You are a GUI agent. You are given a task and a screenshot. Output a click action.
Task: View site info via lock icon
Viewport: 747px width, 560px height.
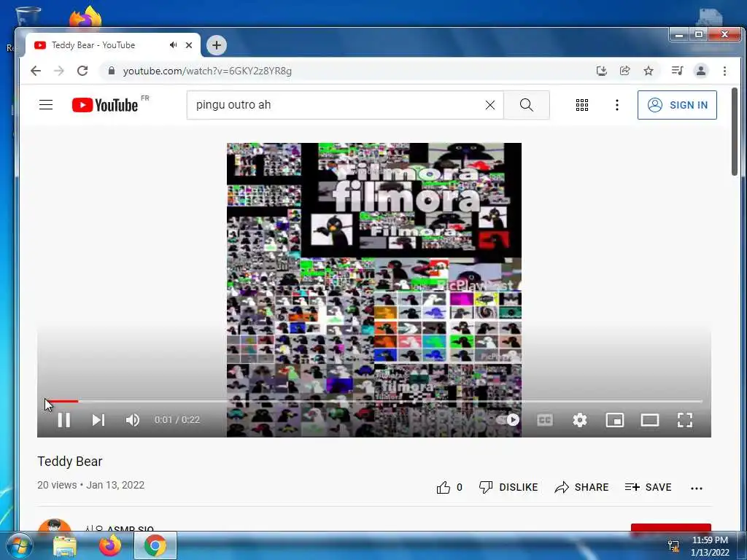coord(112,71)
